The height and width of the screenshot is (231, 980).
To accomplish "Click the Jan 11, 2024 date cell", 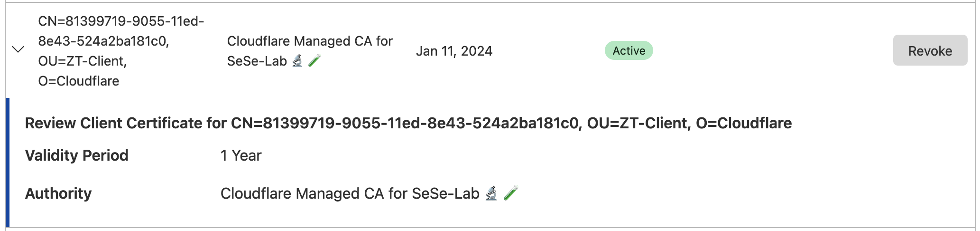I will (x=454, y=51).
